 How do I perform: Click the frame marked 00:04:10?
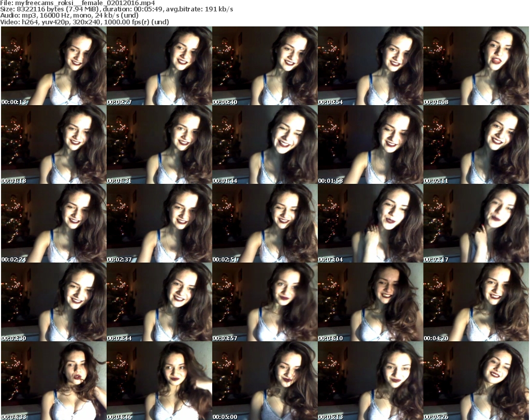tap(371, 302)
